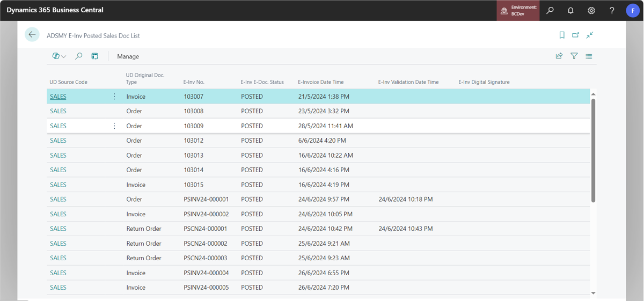Select E-Inv No. 103014 cell
This screenshot has height=301, width=644.
[x=194, y=170]
